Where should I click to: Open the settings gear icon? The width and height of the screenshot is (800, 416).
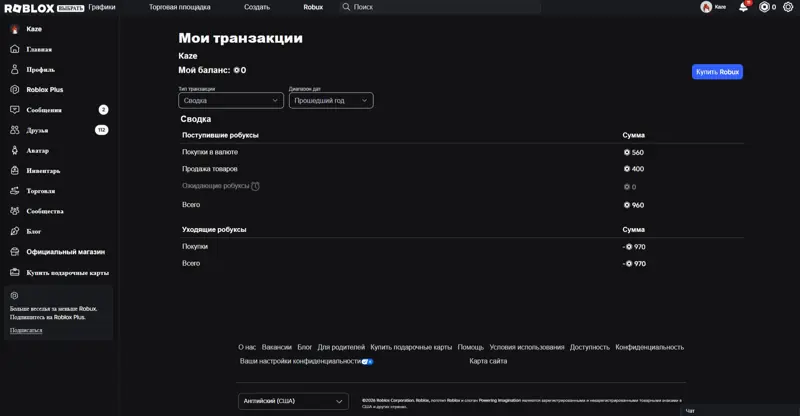tap(788, 7)
